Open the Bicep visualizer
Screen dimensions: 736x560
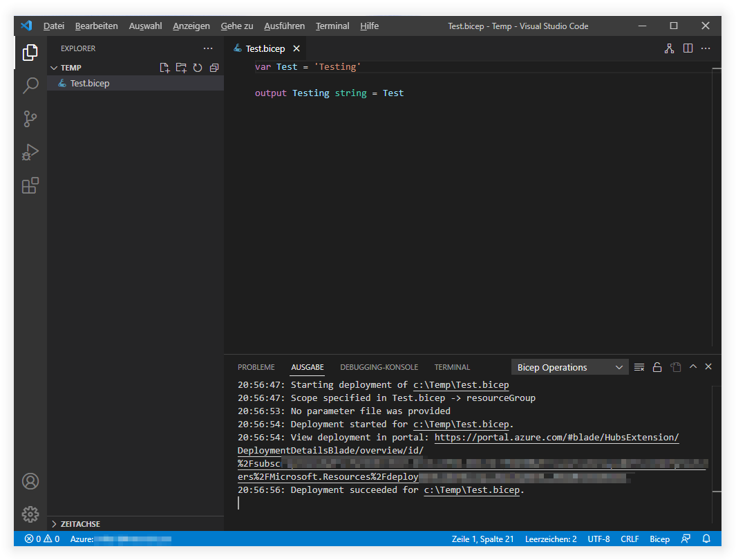668,48
